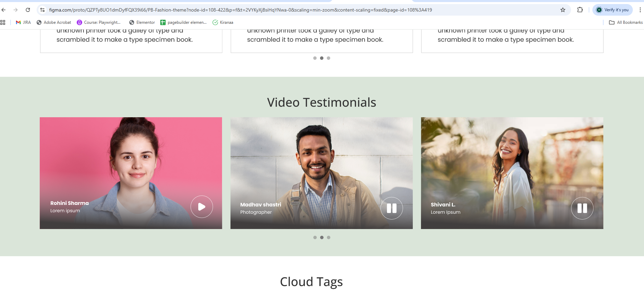Play Rohini Sharma's video testimonial
This screenshot has height=297, width=644.
pyautogui.click(x=202, y=207)
